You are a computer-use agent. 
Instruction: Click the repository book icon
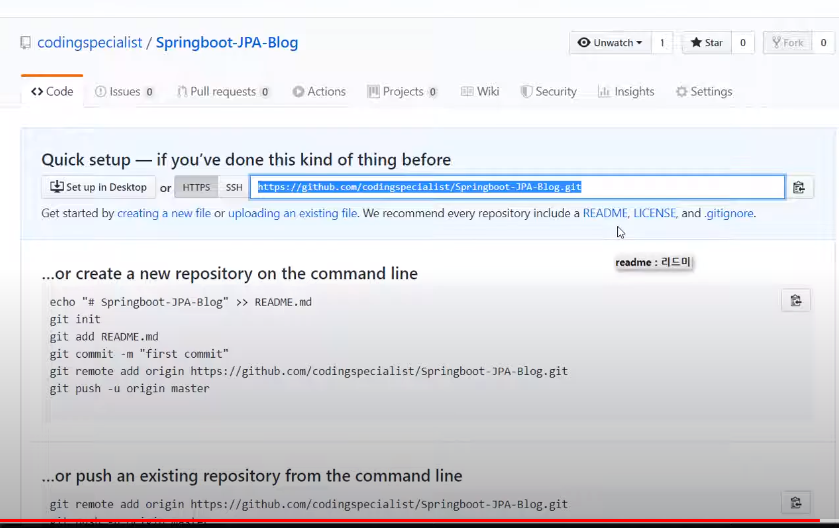coord(25,43)
